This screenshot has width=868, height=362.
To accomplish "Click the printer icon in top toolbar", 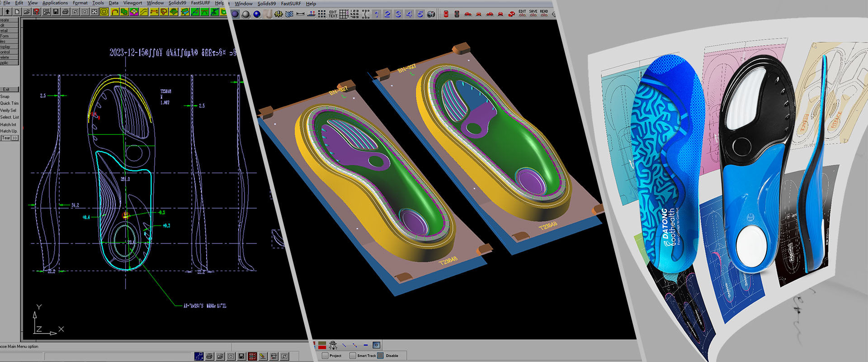I will pyautogui.click(x=65, y=12).
